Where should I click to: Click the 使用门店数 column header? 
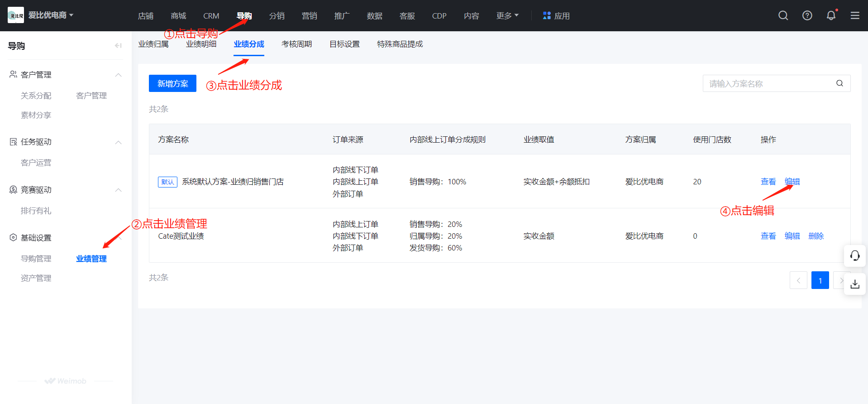click(x=712, y=139)
